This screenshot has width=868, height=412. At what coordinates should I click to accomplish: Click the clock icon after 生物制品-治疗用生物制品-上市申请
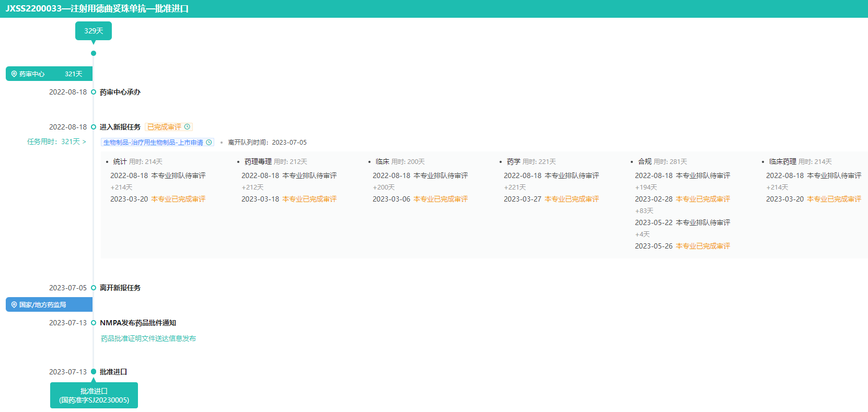coord(209,143)
